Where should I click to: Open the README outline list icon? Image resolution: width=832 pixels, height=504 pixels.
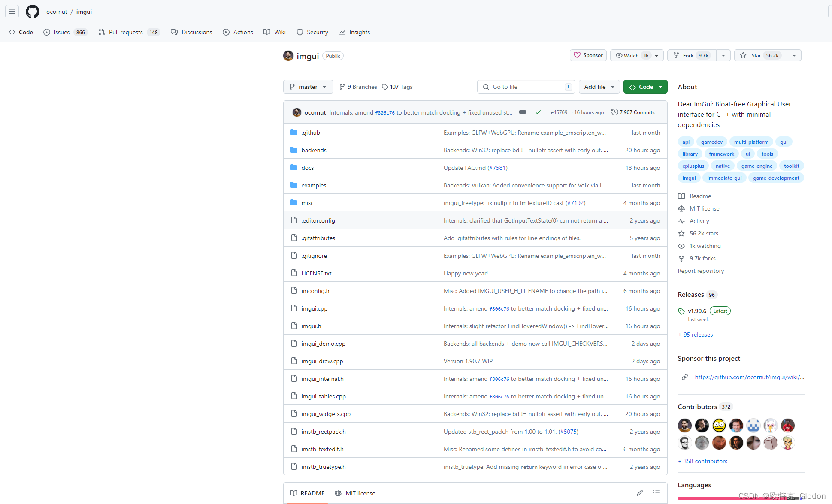(x=656, y=493)
